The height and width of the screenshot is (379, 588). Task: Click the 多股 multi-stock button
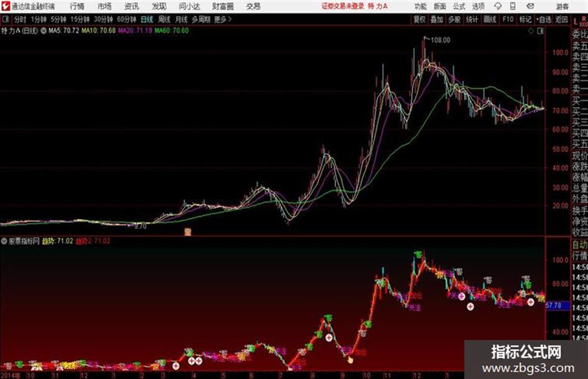pyautogui.click(x=454, y=19)
